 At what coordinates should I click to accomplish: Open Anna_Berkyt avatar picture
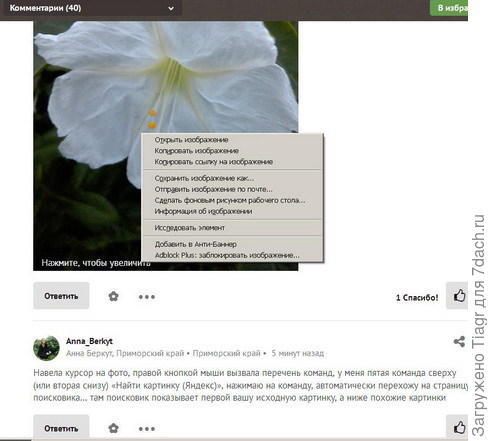click(x=46, y=348)
